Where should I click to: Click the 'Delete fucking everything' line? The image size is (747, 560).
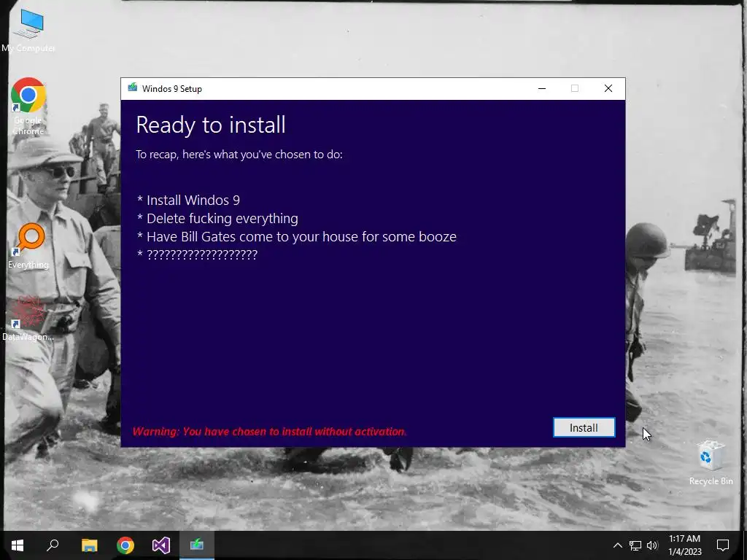click(217, 219)
